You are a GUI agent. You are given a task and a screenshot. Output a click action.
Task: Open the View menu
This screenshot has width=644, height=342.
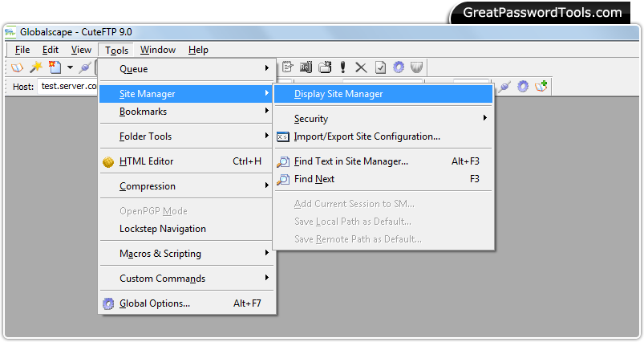click(x=81, y=50)
